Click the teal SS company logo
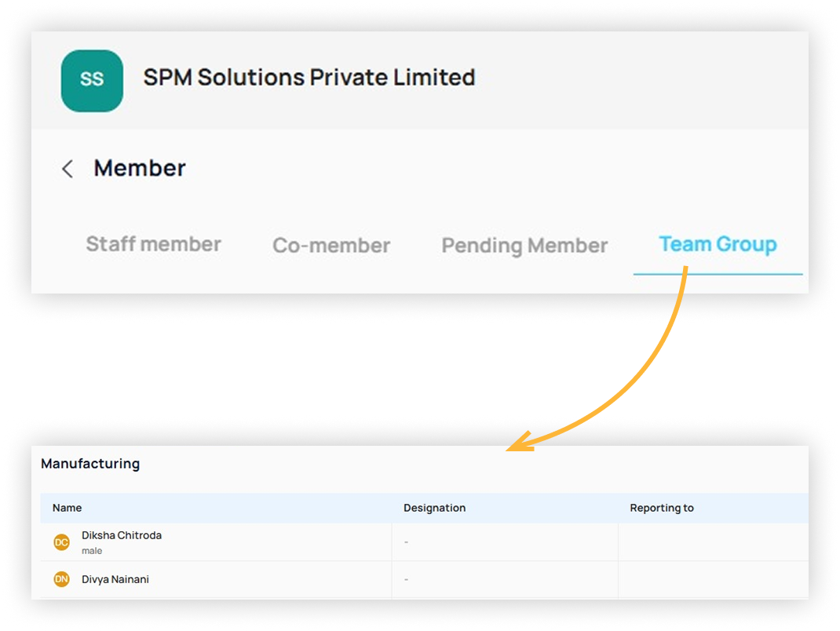Image resolution: width=840 pixels, height=631 pixels. click(x=92, y=80)
